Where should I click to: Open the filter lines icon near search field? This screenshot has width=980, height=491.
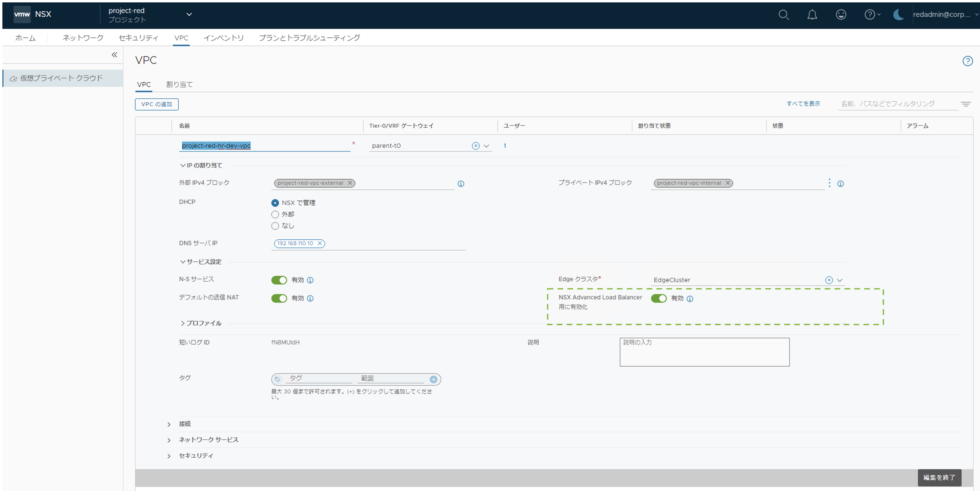[x=965, y=104]
